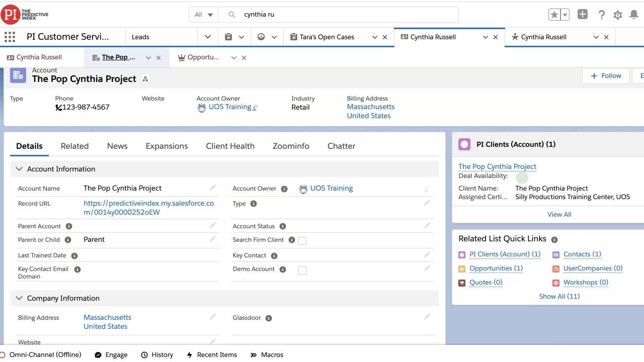The height and width of the screenshot is (362, 644).
Task: Open The Pop Cynthia Project PI Client link
Action: click(x=497, y=166)
